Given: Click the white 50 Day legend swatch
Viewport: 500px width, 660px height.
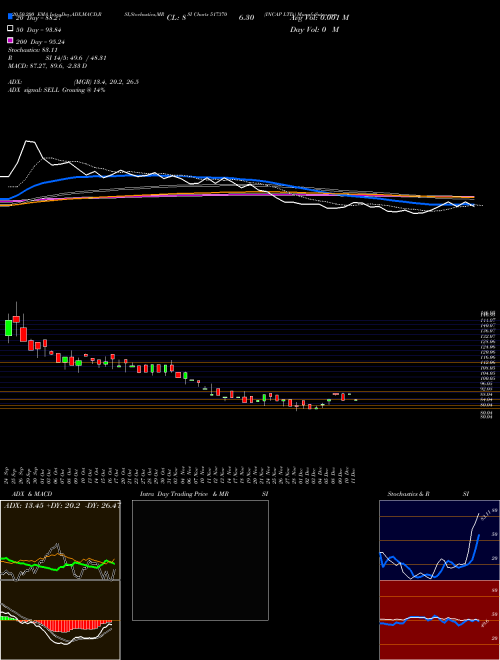Looking at the screenshot, I should point(10,28).
